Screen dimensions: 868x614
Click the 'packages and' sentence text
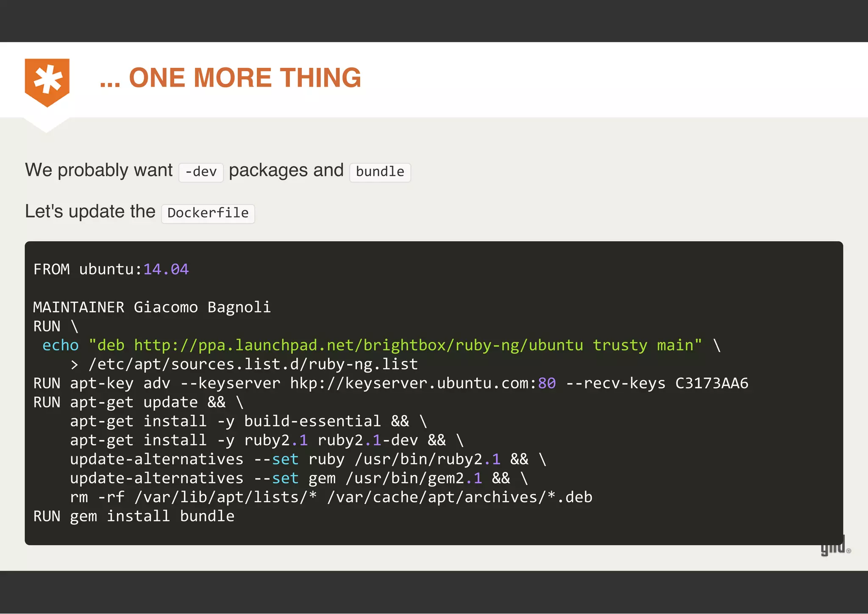click(x=286, y=170)
